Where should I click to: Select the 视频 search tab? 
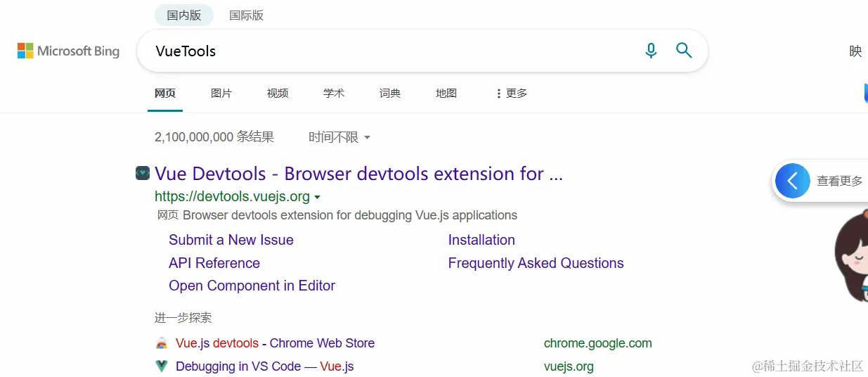278,93
